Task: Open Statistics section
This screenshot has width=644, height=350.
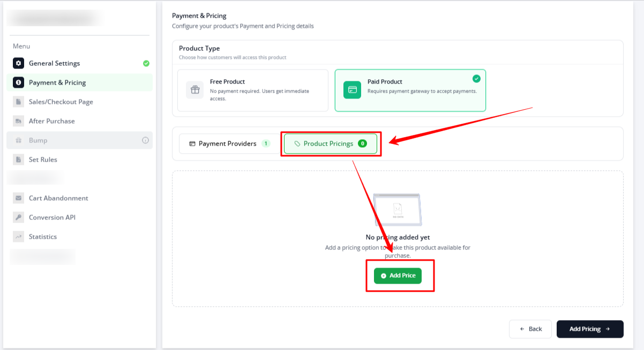Action: click(80, 237)
